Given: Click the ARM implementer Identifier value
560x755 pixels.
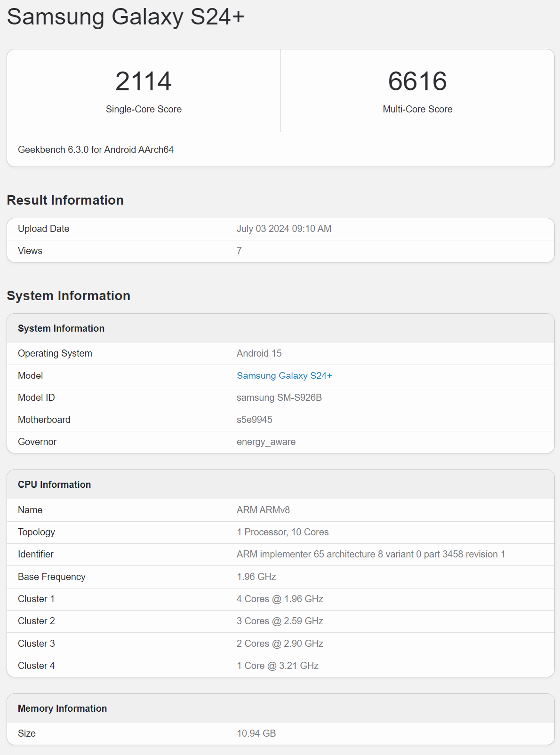Looking at the screenshot, I should click(370, 554).
